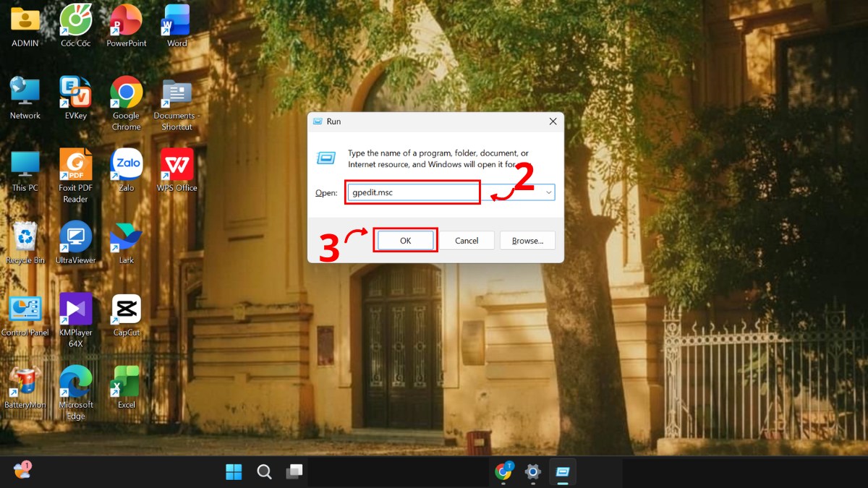The image size is (868, 488).
Task: Open PowerPoint from the desktop
Action: (126, 20)
